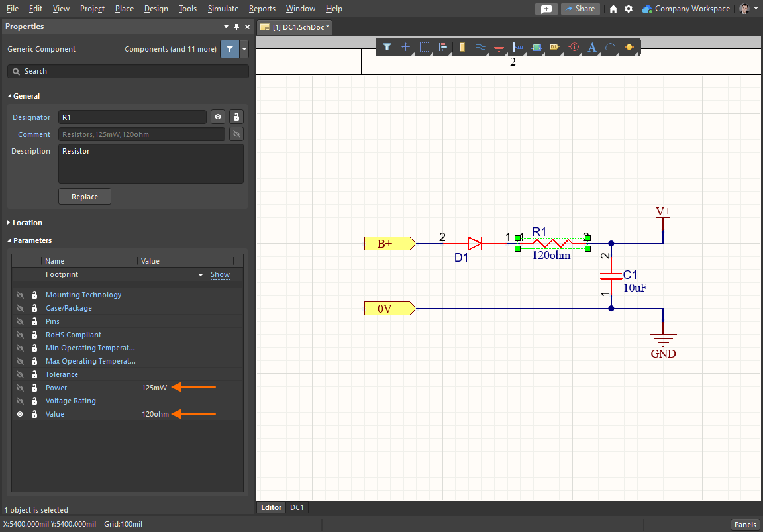Open the Company Workspace cloud icon

click(x=645, y=9)
